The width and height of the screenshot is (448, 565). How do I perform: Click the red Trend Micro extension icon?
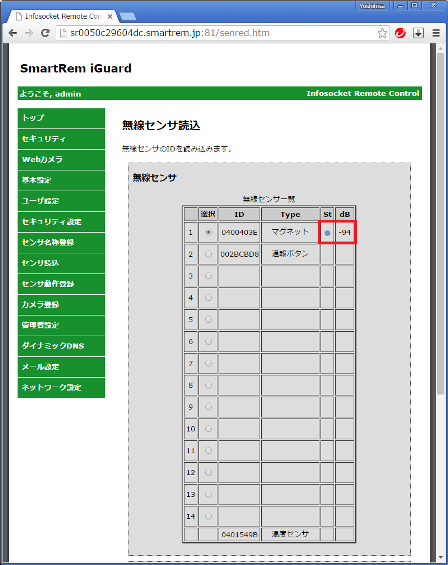pyautogui.click(x=400, y=33)
